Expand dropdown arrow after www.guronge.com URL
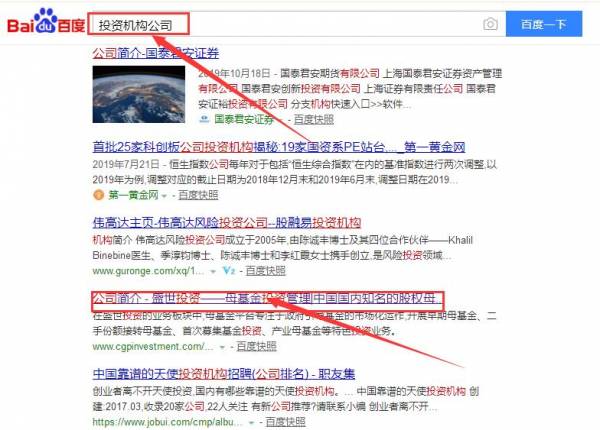 click(213, 272)
